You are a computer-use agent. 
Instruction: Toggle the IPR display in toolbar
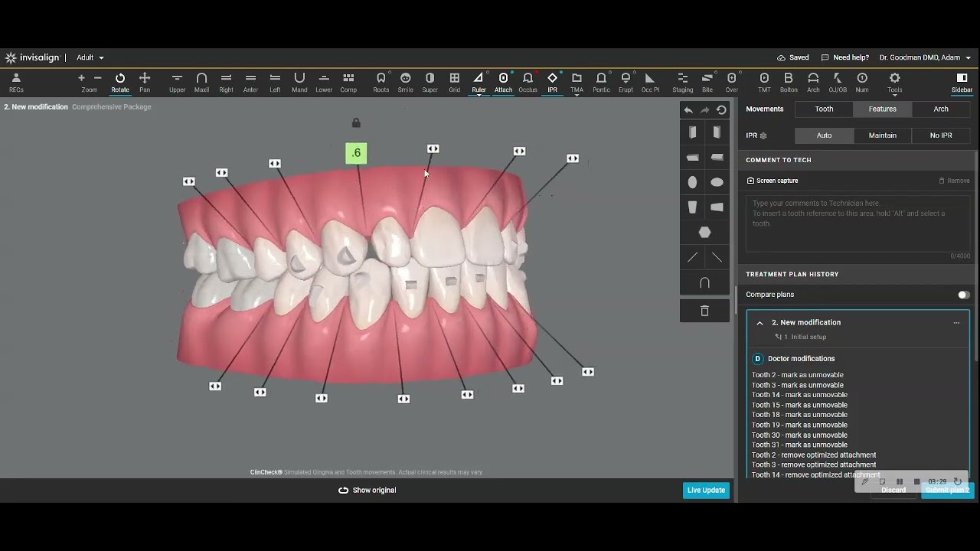point(552,83)
